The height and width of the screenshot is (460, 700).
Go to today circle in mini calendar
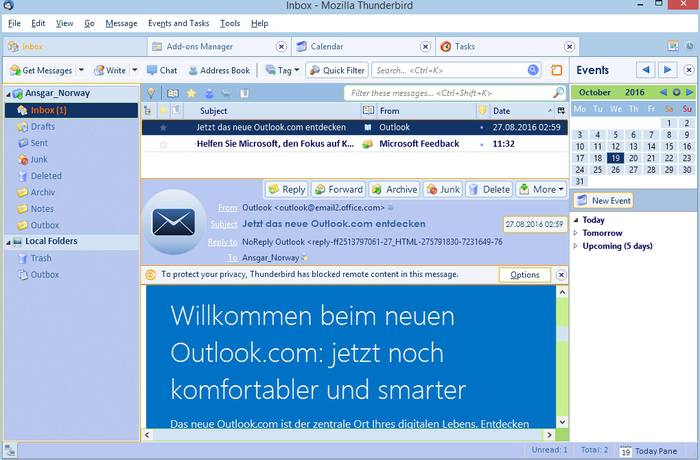click(676, 92)
